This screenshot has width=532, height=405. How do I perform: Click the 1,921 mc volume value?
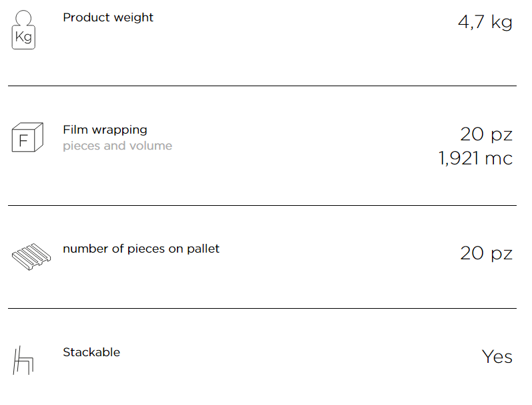(x=475, y=158)
